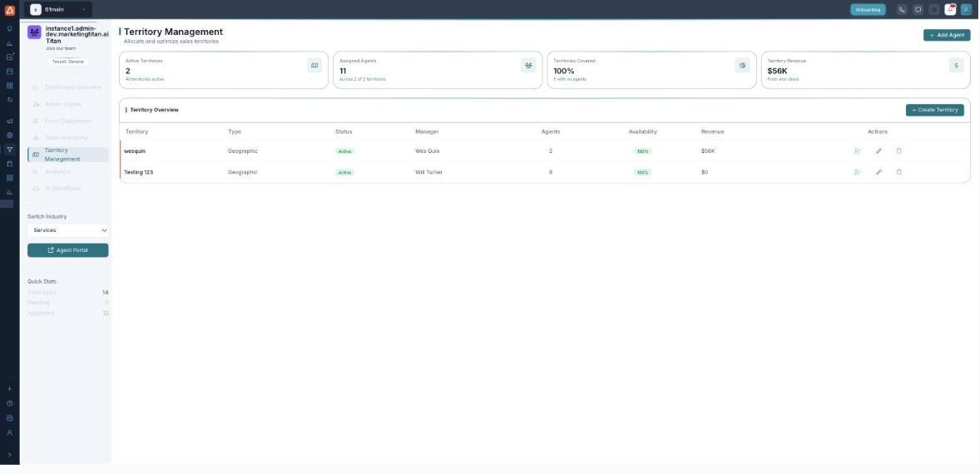Assign agent to Testing 123 territory row
This screenshot has width=980, height=474.
(858, 172)
